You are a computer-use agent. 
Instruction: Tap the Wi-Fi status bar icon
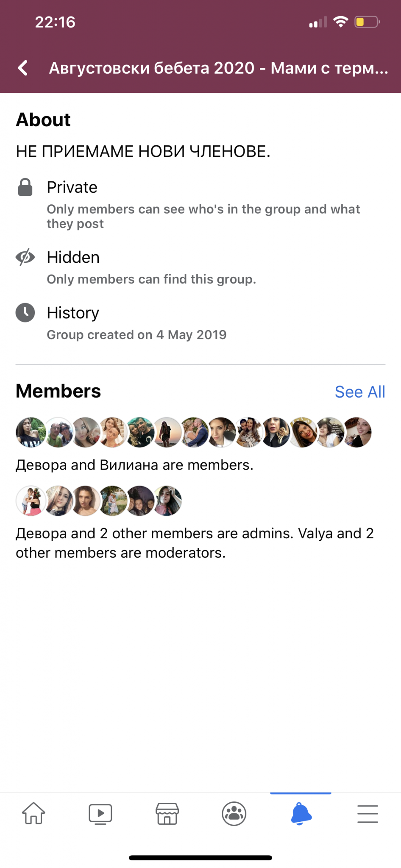[x=340, y=22]
